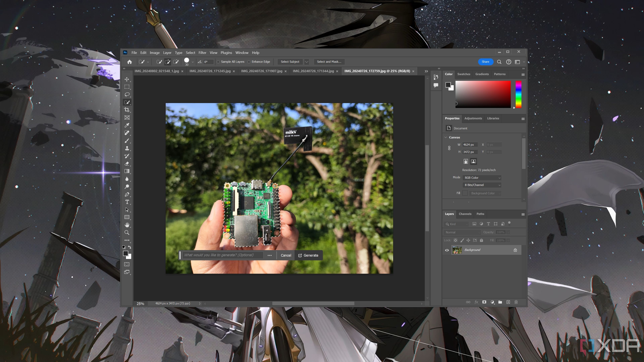644x362 pixels.
Task: Toggle Background layer visibility eye
Action: [447, 250]
